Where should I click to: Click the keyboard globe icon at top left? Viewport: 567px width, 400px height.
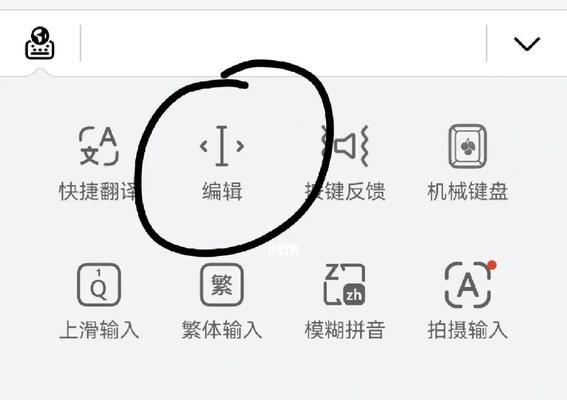coord(40,43)
